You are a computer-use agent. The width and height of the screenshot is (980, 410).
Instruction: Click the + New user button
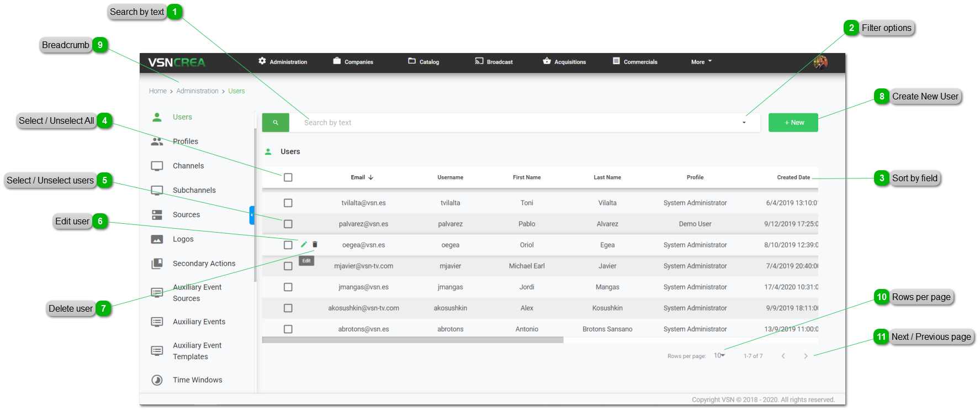pos(793,123)
